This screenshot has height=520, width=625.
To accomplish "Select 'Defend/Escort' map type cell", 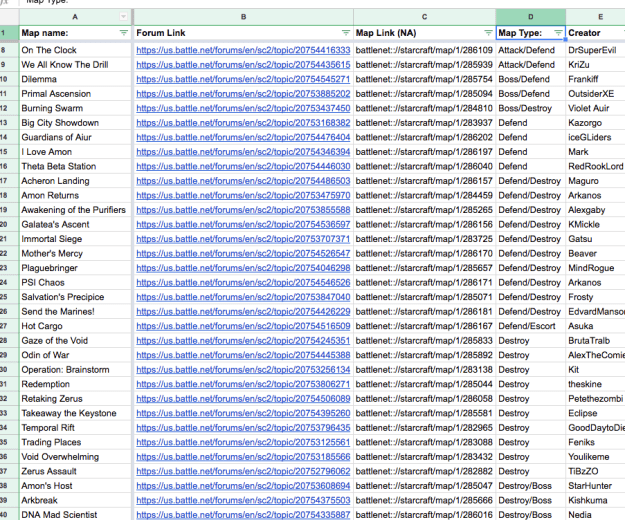I will click(531, 326).
